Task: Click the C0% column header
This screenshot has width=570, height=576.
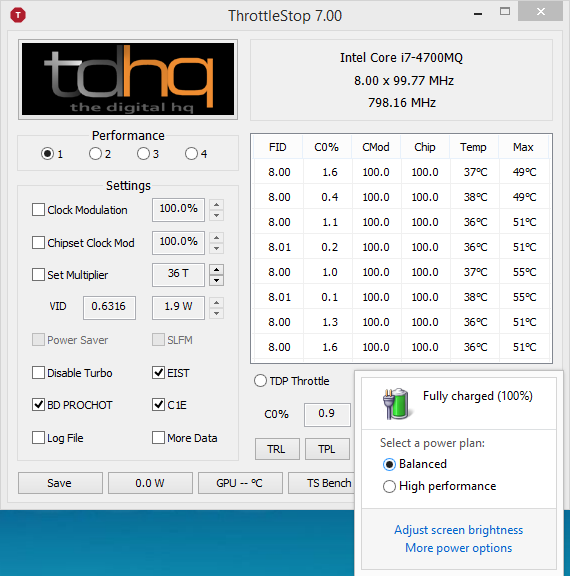Action: (327, 147)
